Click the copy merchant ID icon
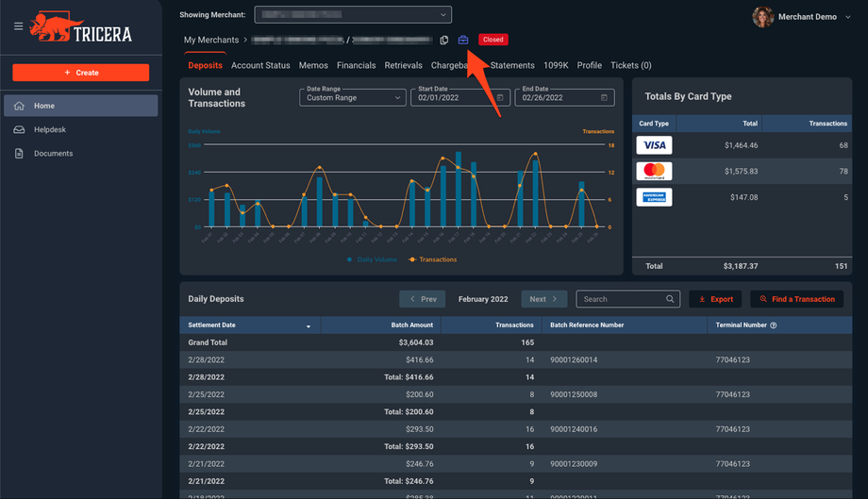 444,41
